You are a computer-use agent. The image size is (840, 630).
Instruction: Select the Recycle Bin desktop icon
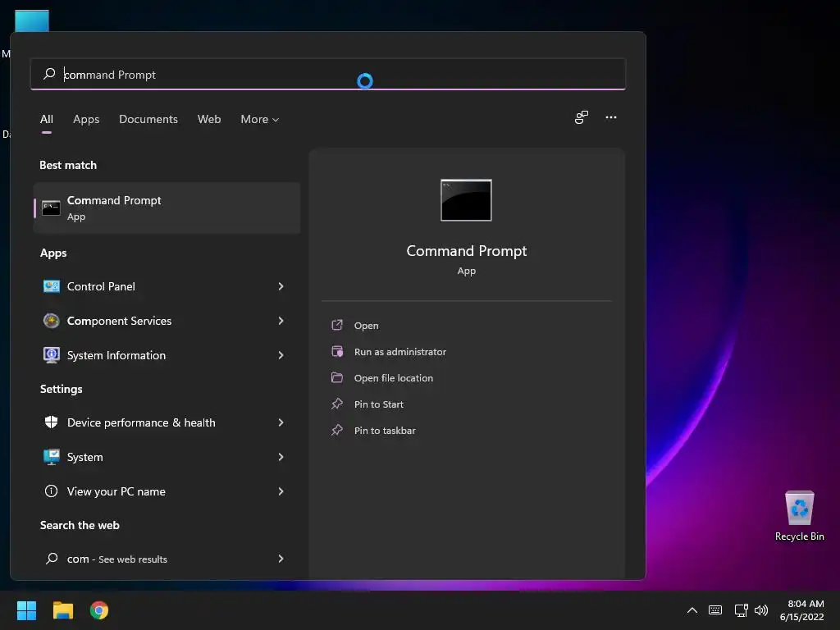pyautogui.click(x=799, y=516)
